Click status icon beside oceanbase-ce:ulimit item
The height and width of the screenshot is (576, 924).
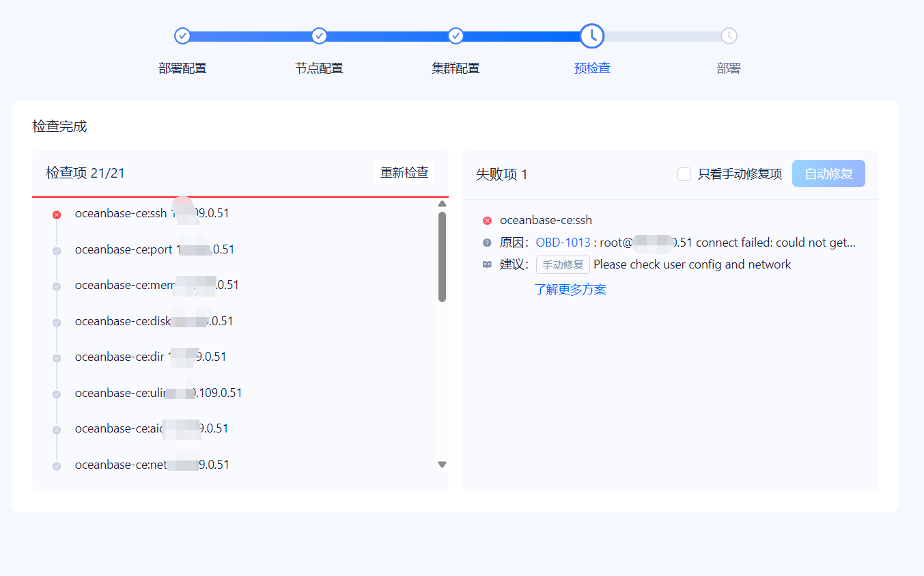click(x=57, y=394)
